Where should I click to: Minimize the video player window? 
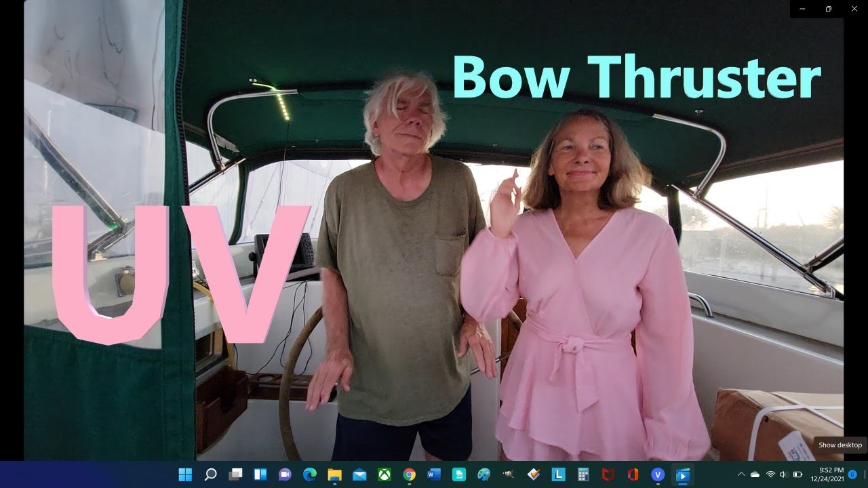tap(803, 9)
